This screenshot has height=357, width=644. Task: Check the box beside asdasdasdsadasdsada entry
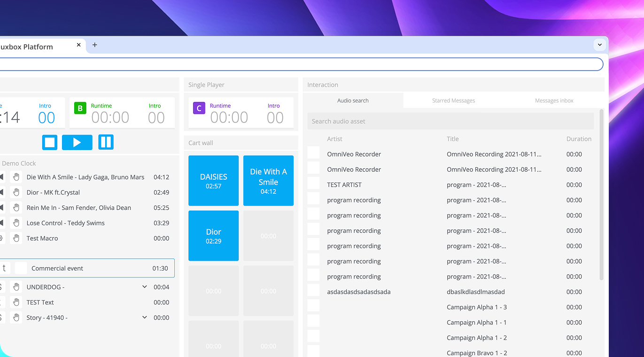click(x=313, y=292)
